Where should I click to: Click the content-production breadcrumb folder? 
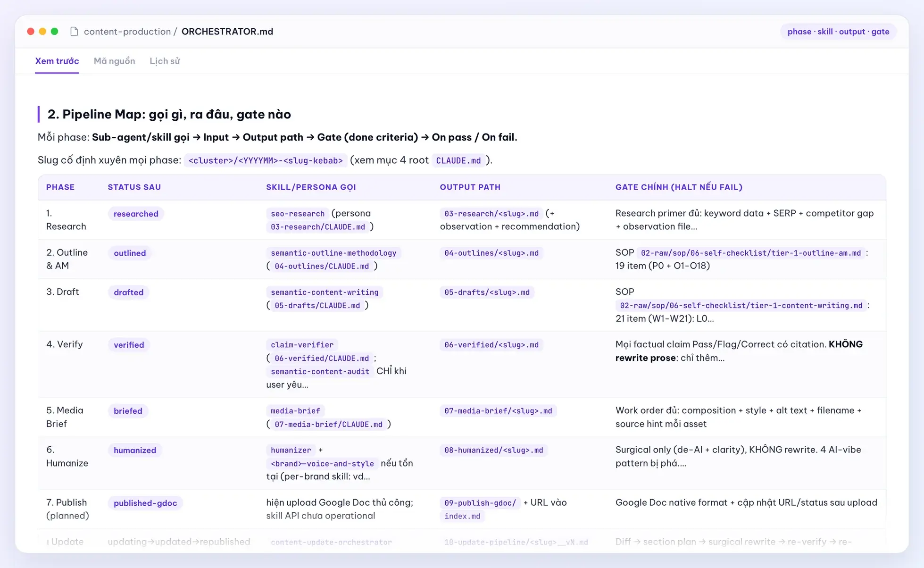coord(127,32)
